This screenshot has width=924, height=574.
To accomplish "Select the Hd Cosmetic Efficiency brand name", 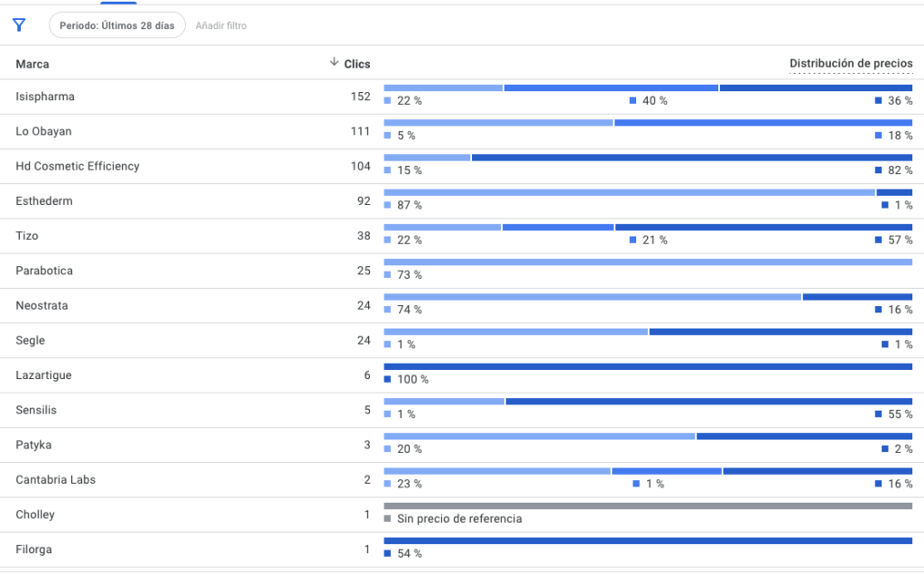I will pos(78,166).
